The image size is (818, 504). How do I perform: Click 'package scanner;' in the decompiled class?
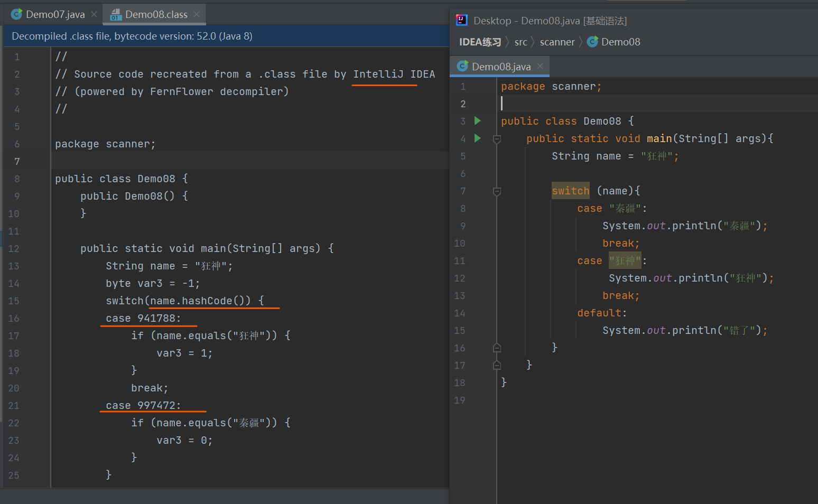tap(105, 144)
